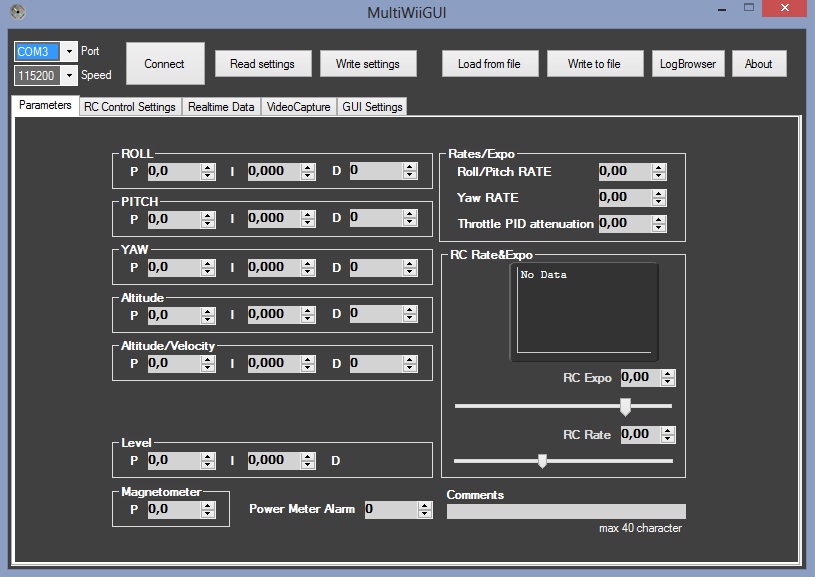Click Write settings button
Screen dimensions: 815x577
pos(367,64)
